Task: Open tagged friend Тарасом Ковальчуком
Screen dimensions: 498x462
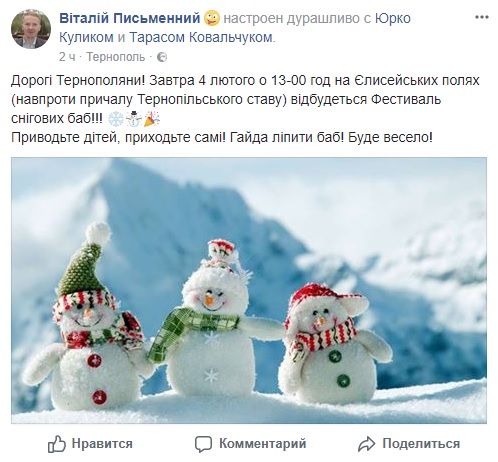Action: [x=201, y=37]
